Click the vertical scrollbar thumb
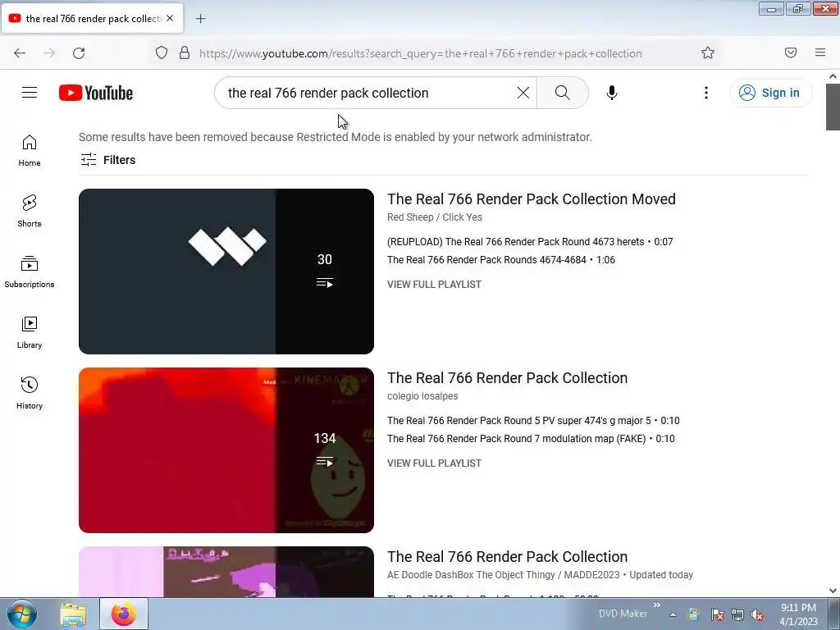This screenshot has height=630, width=840. pos(833,107)
